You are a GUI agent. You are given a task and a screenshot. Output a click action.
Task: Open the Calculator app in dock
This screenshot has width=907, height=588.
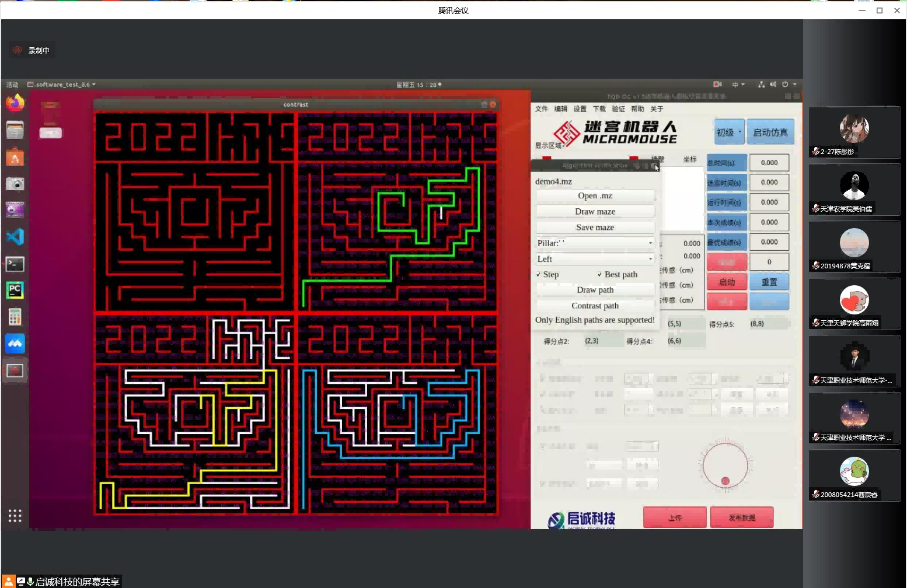coord(15,317)
